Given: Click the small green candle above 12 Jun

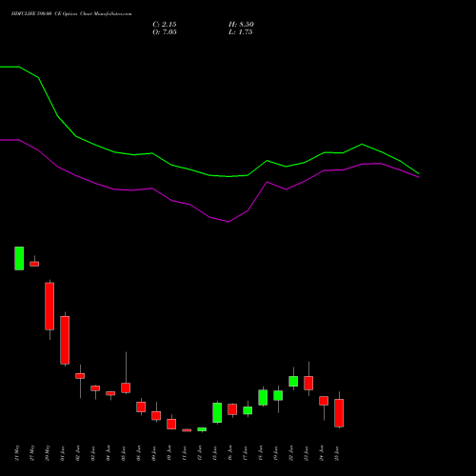Looking at the screenshot, I should (x=202, y=429).
